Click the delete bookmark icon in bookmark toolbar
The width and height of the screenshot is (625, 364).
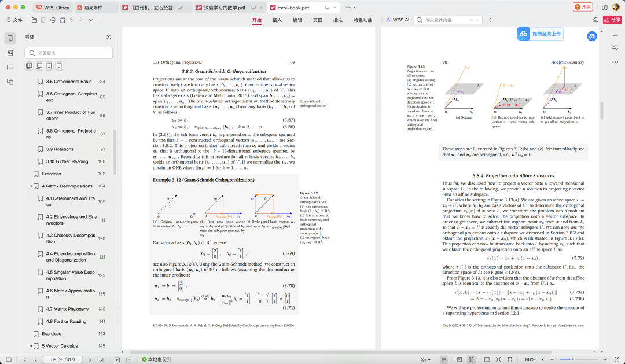tap(59, 66)
